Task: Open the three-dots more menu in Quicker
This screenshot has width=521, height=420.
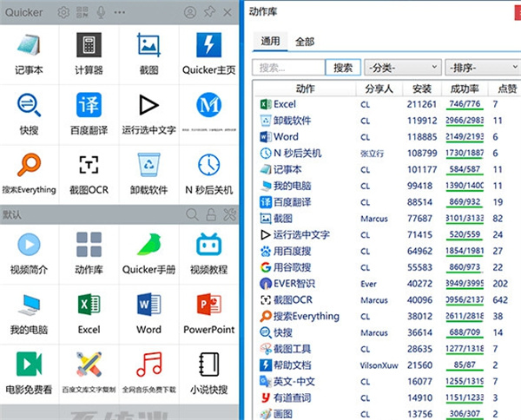Action: (x=120, y=12)
